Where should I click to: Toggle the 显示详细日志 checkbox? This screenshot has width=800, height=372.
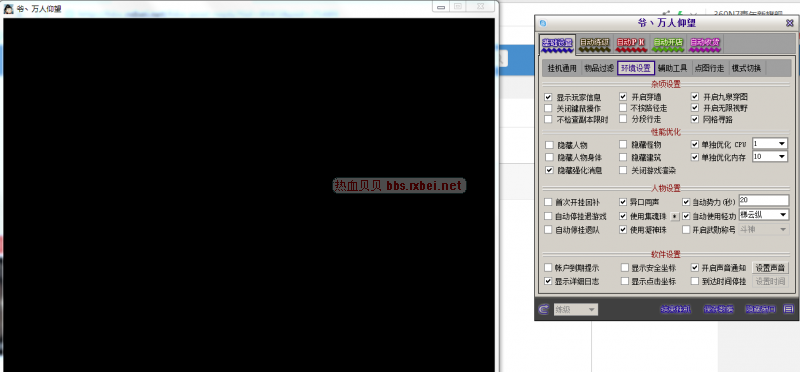click(x=548, y=281)
